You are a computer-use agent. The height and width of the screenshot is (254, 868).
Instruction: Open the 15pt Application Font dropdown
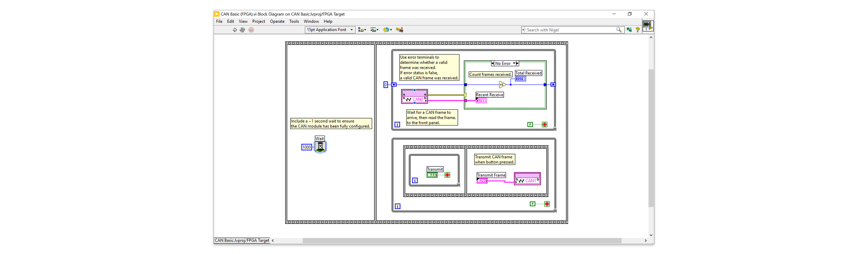330,30
